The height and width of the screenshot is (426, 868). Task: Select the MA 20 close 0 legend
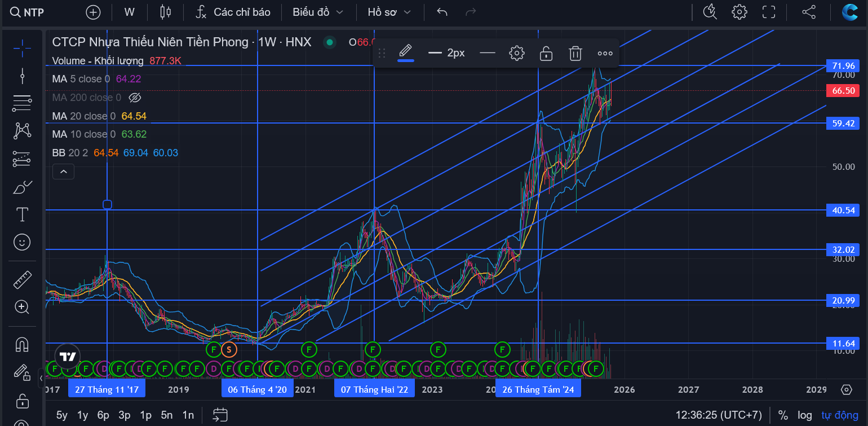click(85, 116)
